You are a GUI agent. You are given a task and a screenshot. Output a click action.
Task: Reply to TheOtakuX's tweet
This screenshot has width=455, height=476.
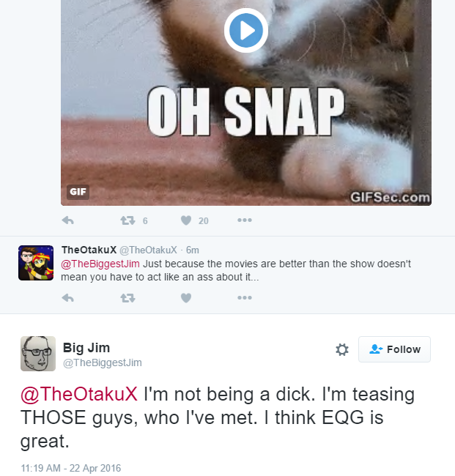pos(67,298)
